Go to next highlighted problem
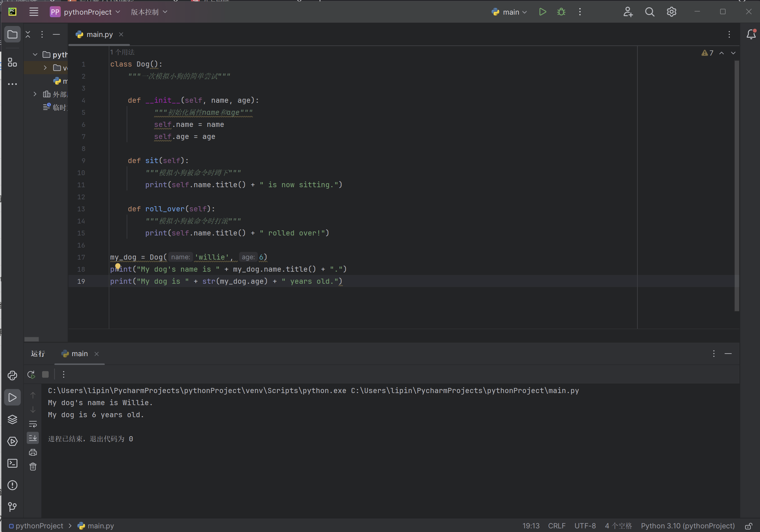The width and height of the screenshot is (760, 532). point(733,53)
